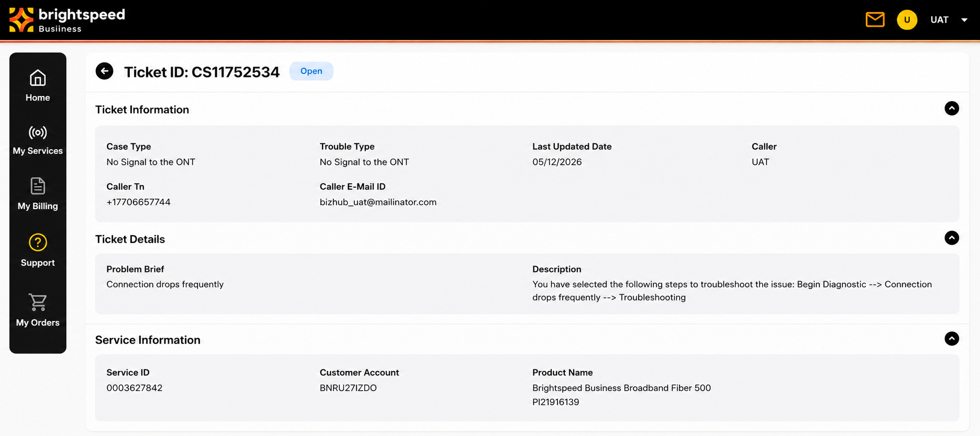Image resolution: width=980 pixels, height=436 pixels.
Task: Click the Trouble Type label
Action: click(347, 147)
